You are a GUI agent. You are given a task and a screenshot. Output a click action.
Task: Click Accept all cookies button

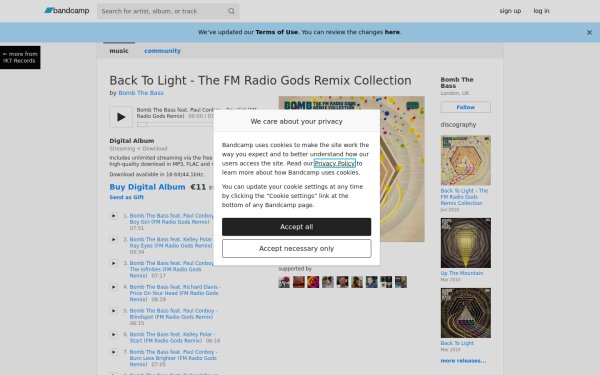(x=297, y=227)
